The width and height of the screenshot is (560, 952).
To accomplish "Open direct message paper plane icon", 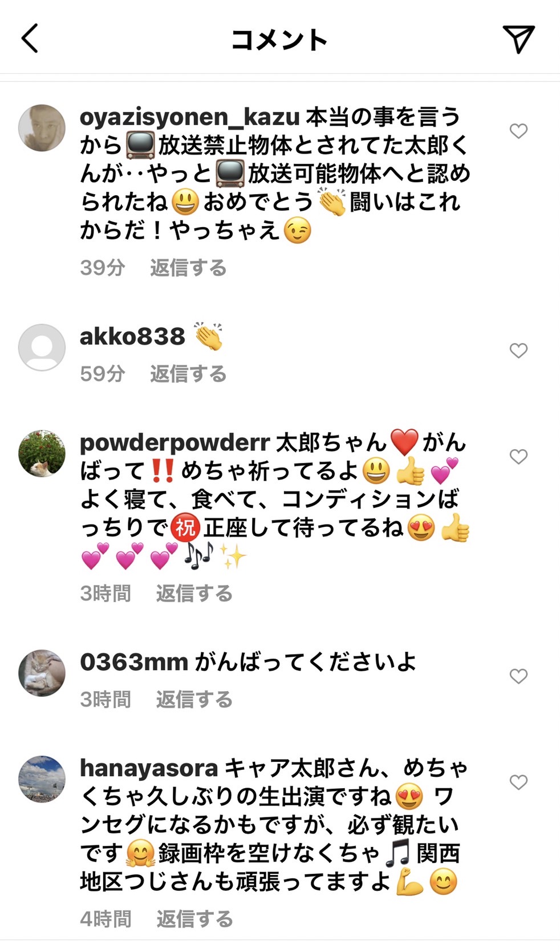I will click(518, 39).
